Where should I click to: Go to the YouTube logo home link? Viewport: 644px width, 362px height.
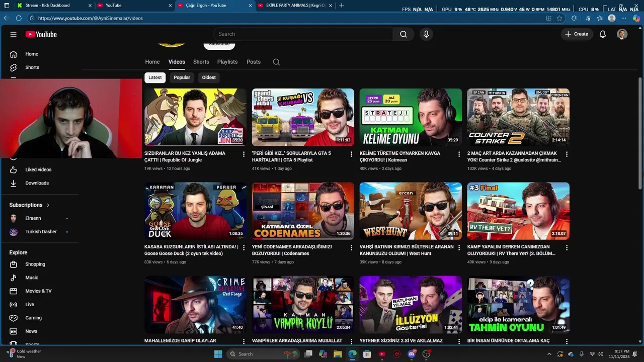click(41, 34)
